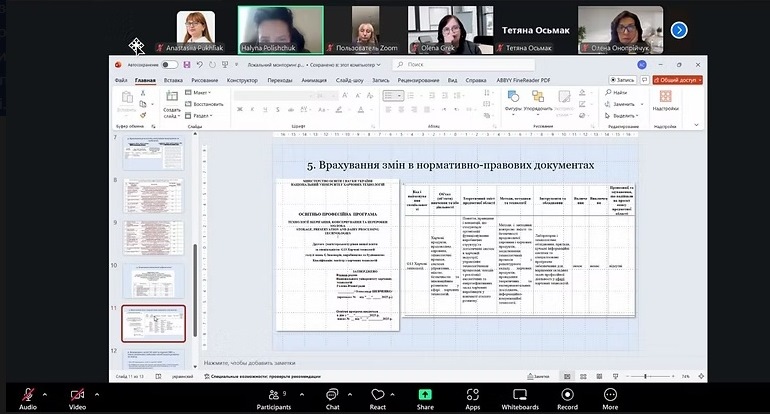Click the green Share screen button
The width and height of the screenshot is (770, 414).
[425, 395]
